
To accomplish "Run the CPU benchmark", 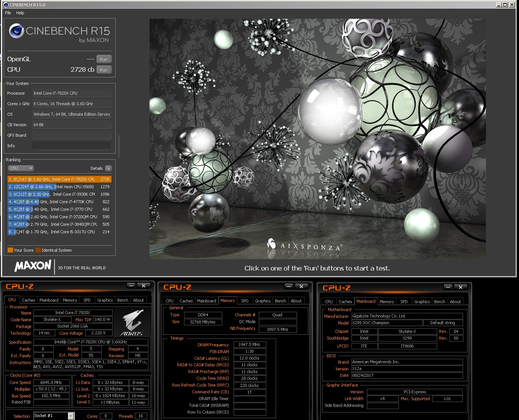I will [104, 70].
